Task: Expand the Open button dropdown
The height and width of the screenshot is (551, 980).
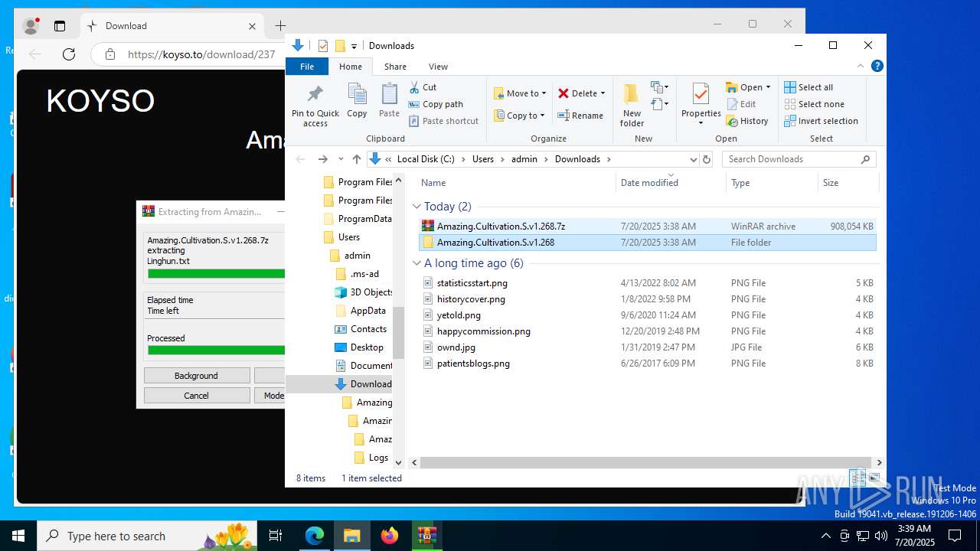Action: (x=768, y=87)
